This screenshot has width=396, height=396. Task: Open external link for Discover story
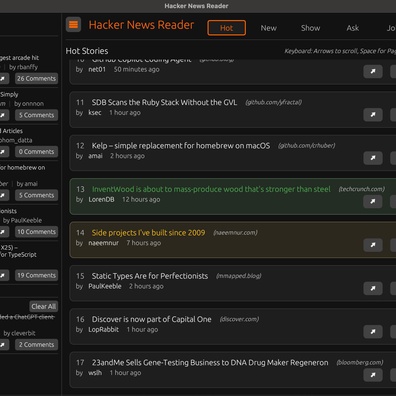pyautogui.click(x=373, y=332)
